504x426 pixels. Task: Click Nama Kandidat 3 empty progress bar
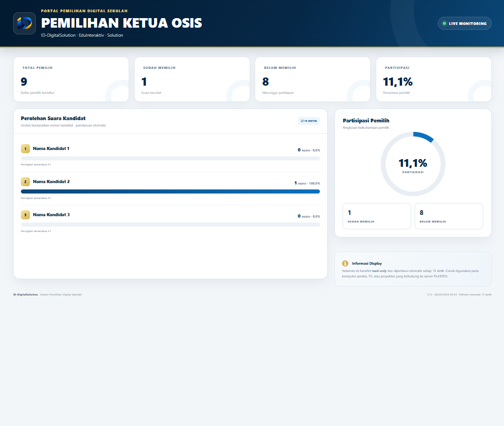point(170,224)
